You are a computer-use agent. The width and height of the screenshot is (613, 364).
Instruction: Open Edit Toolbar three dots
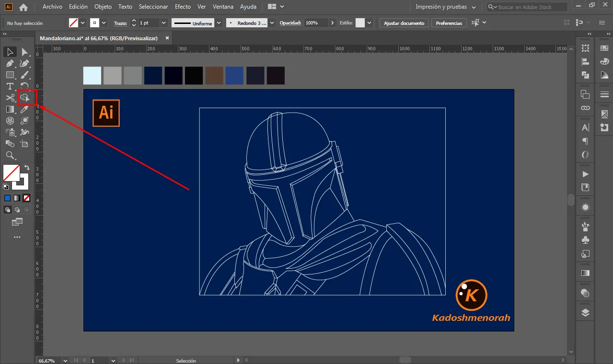(x=17, y=237)
